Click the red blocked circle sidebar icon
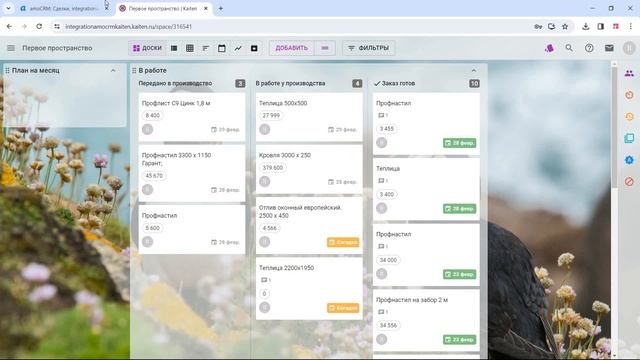 pyautogui.click(x=629, y=181)
